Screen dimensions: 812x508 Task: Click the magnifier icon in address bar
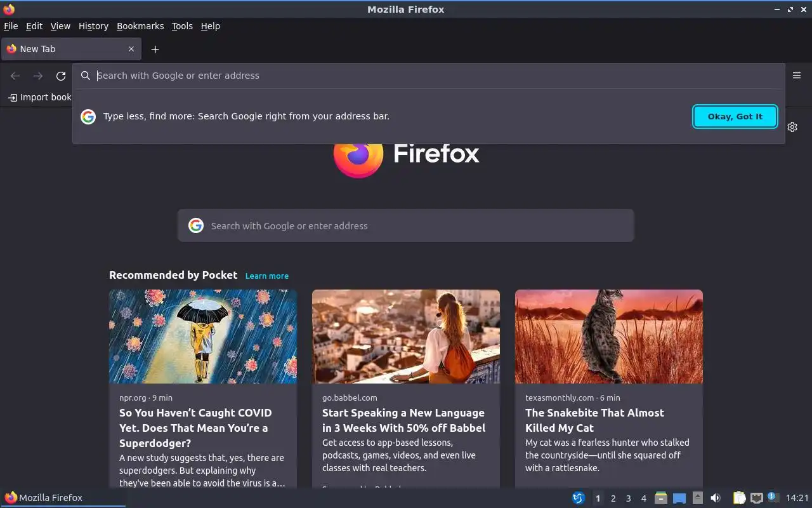tap(86, 76)
